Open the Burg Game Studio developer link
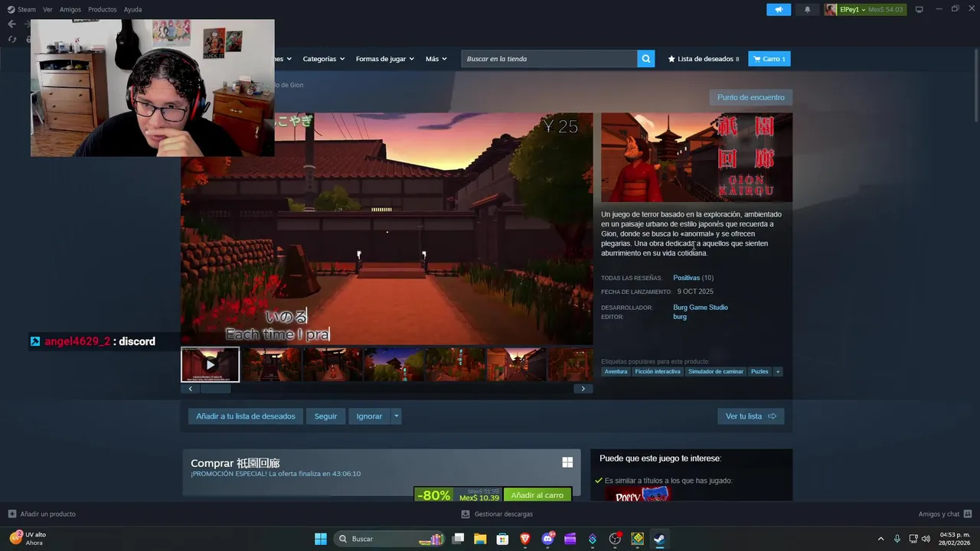Screen dimensions: 980x551 [x=701, y=308]
